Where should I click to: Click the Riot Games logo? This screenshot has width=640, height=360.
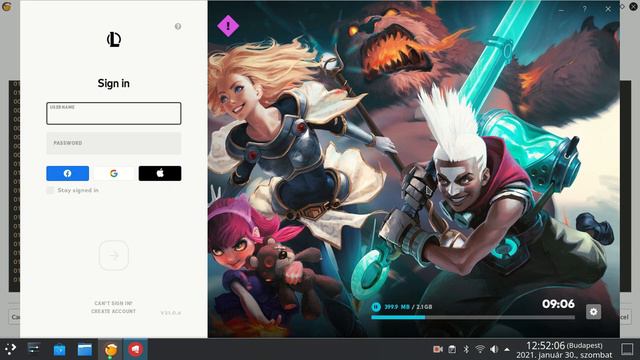tap(113, 40)
